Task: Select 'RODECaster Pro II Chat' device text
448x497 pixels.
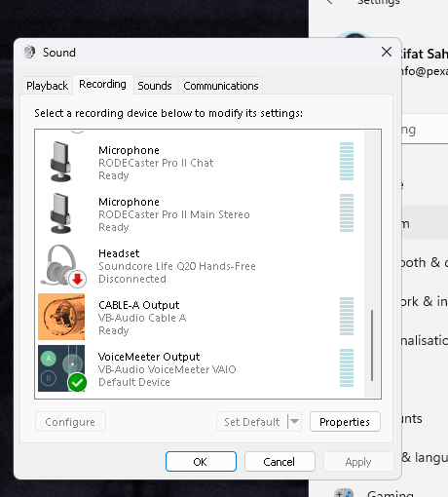Action: [156, 163]
